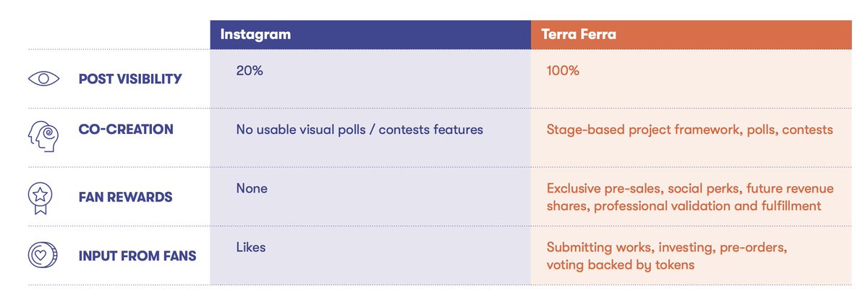This screenshot has height=302, width=868.
Task: Click the CO-CREATION row label
Action: coord(126,130)
